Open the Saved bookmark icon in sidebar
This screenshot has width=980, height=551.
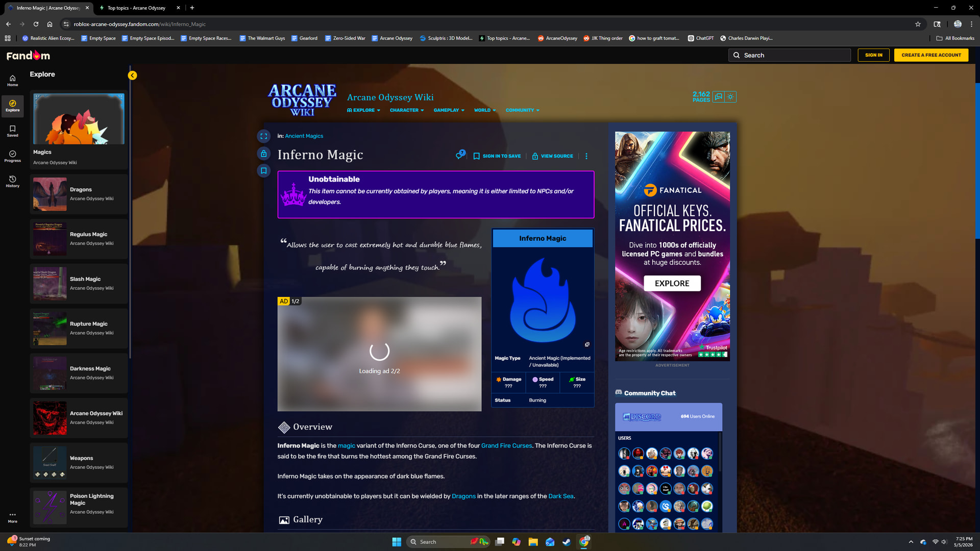[x=12, y=131]
